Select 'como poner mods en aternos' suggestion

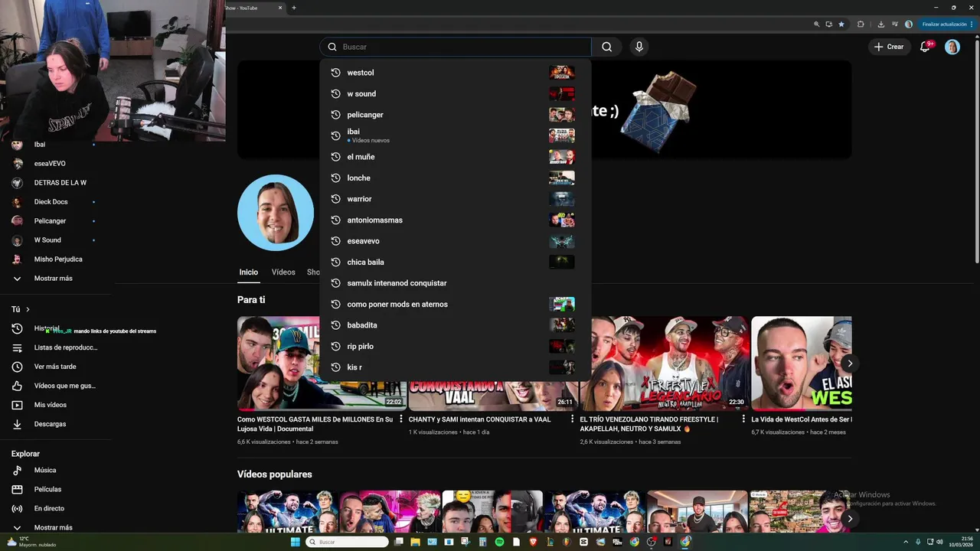(x=456, y=304)
